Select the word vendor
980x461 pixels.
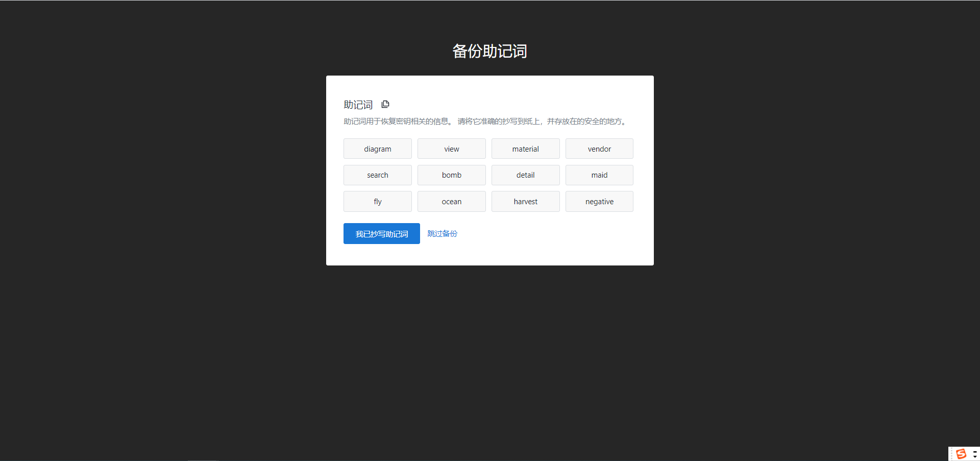tap(599, 149)
